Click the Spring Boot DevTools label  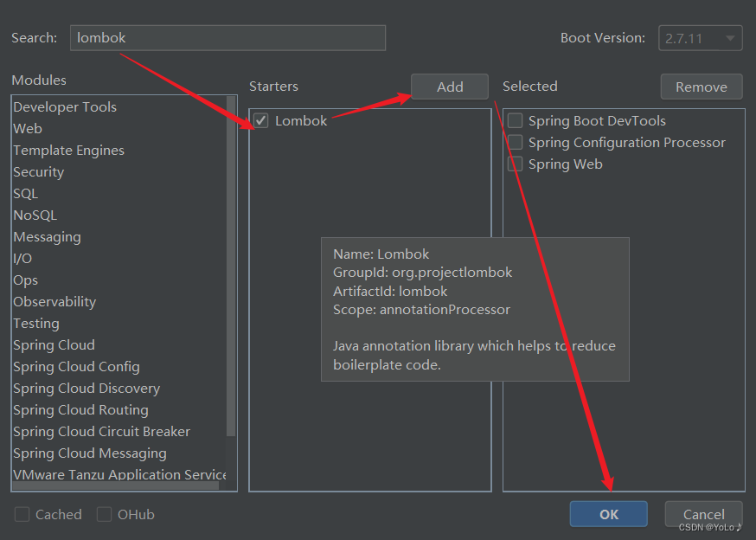pyautogui.click(x=597, y=120)
